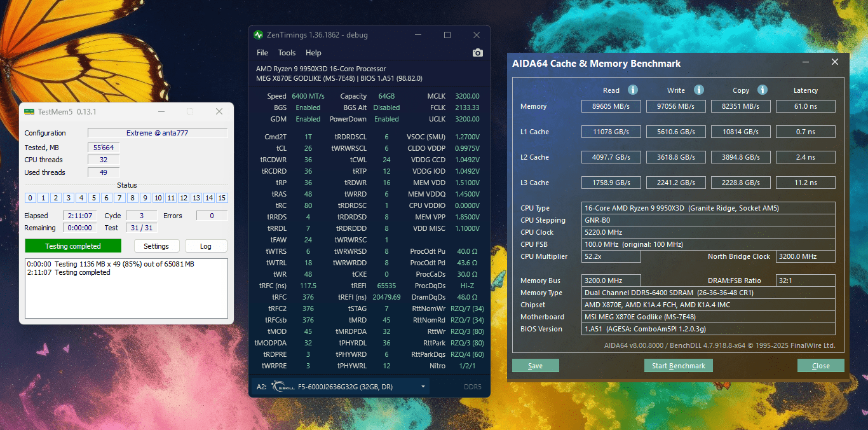The image size is (868, 430).
Task: Open the Help menu in ZenTimings
Action: (x=313, y=52)
